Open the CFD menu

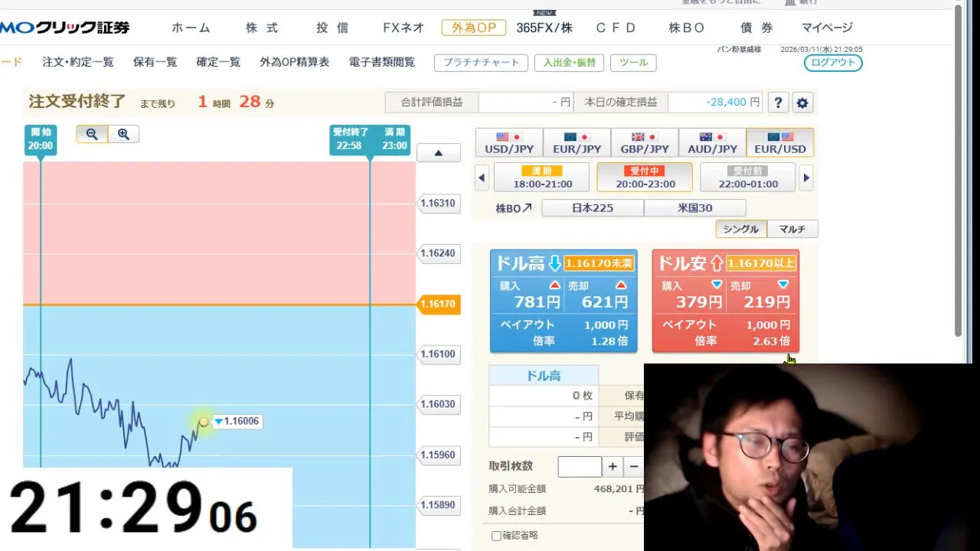tap(616, 28)
